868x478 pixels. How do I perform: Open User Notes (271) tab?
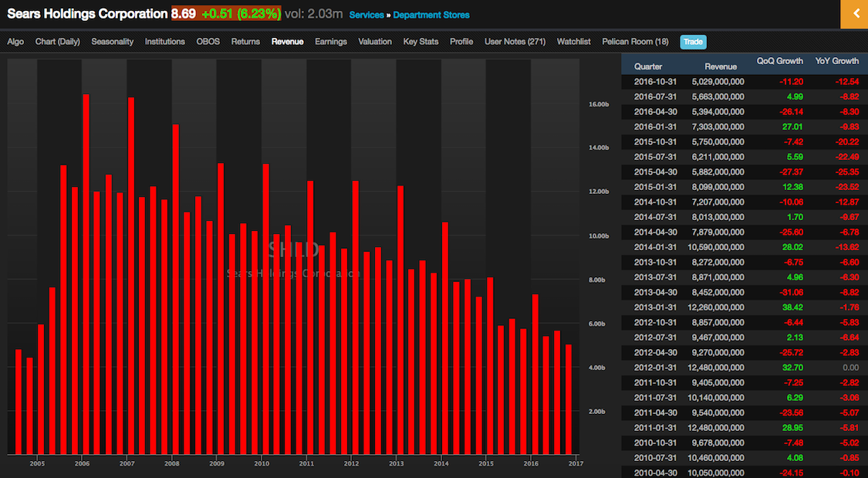tap(515, 42)
